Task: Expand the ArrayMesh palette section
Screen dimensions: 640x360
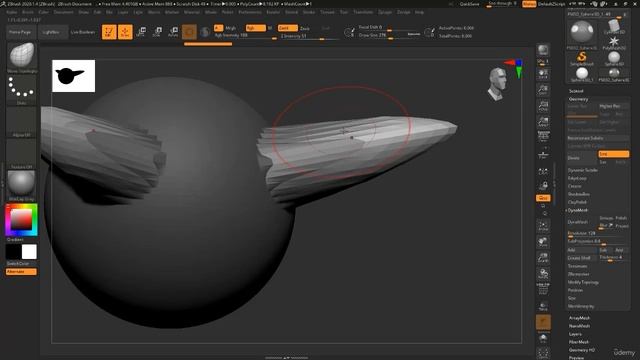Action: click(x=579, y=318)
